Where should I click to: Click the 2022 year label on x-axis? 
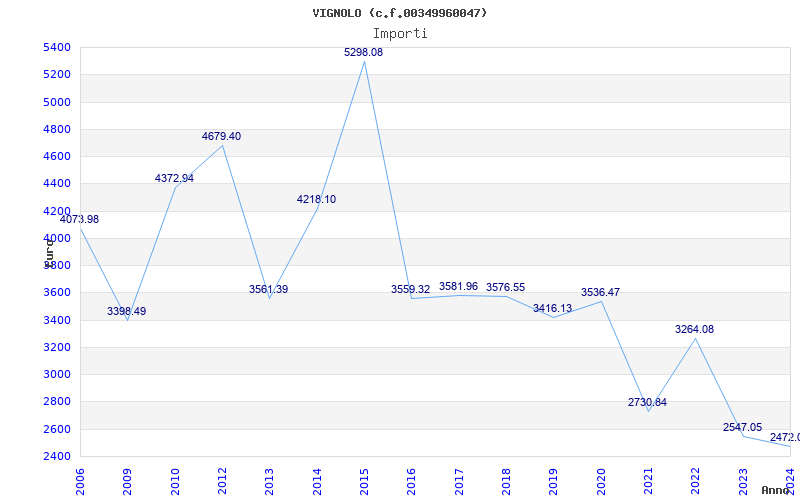(695, 482)
